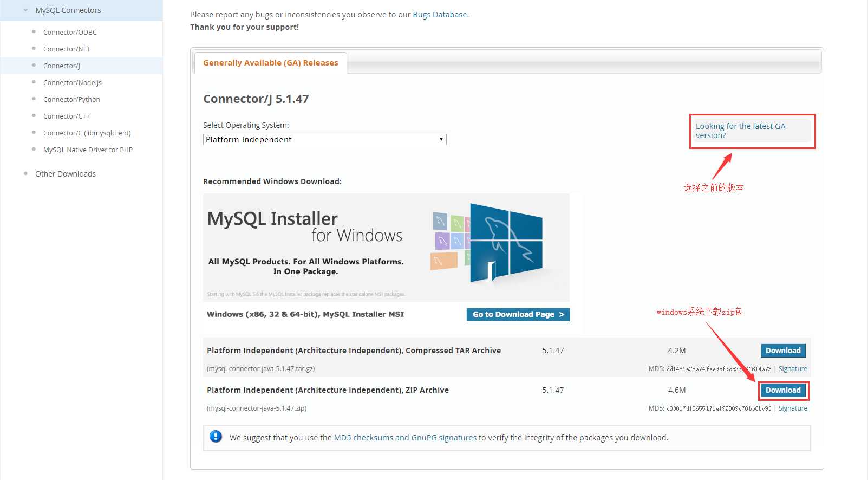868x480 pixels.
Task: Download the Compressed TAR Archive
Action: [783, 351]
